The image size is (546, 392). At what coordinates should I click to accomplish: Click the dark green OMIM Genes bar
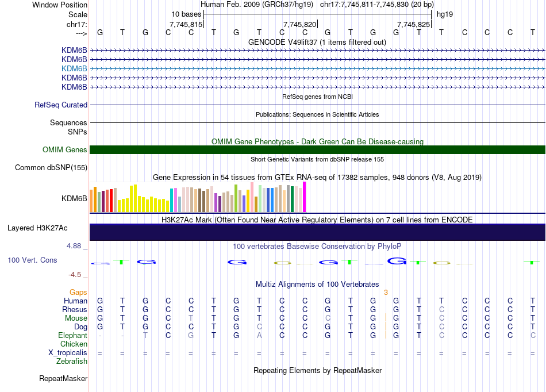pyautogui.click(x=317, y=150)
